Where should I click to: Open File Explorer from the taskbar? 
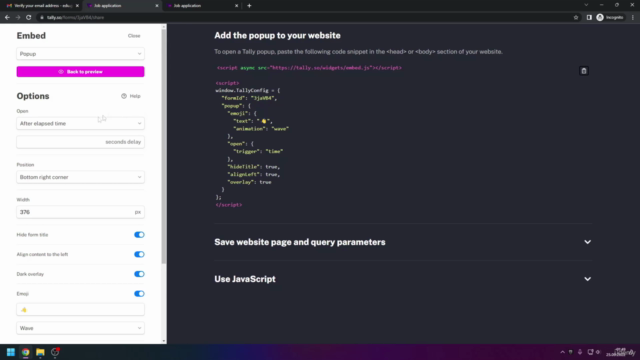40,352
